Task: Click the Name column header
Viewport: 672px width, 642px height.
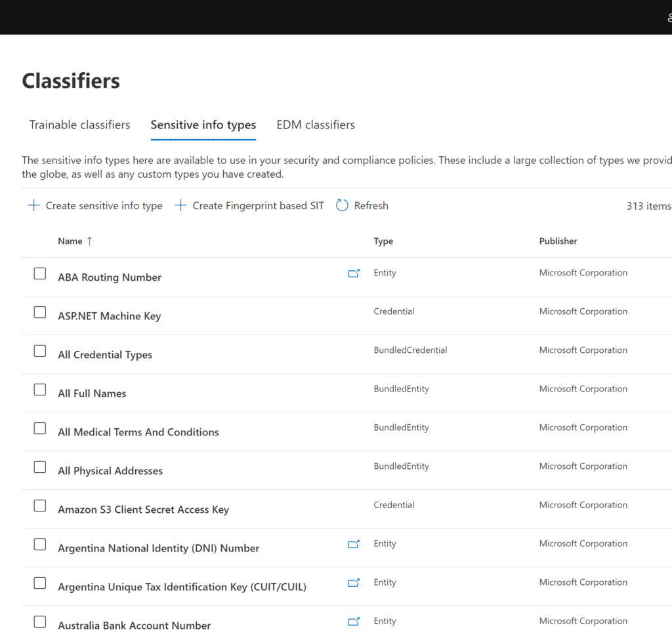Action: point(70,241)
